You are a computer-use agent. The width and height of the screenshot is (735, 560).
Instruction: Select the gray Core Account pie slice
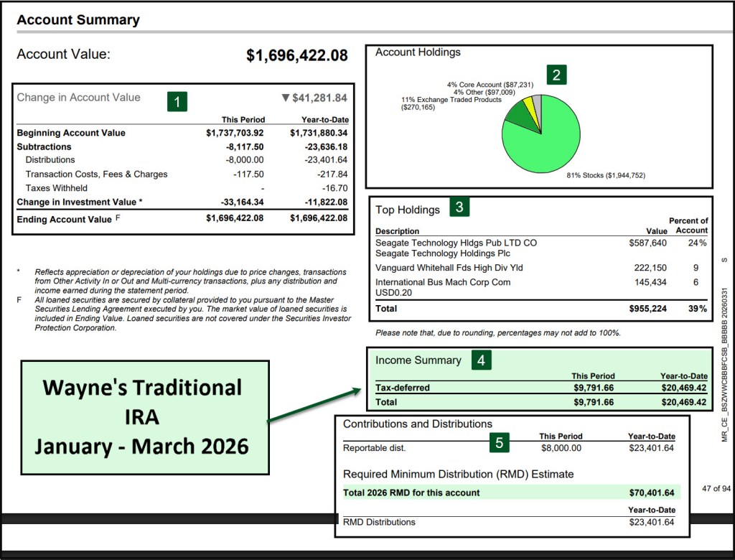(538, 103)
